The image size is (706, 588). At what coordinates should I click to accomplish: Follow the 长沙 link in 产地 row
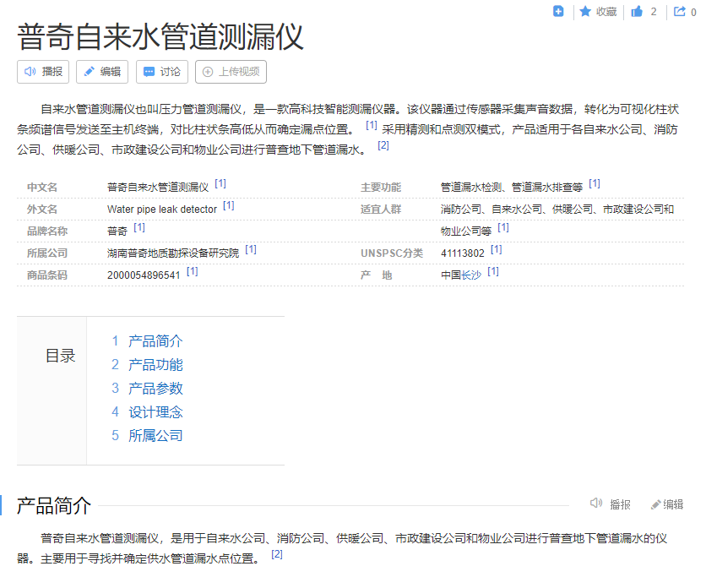(x=471, y=275)
